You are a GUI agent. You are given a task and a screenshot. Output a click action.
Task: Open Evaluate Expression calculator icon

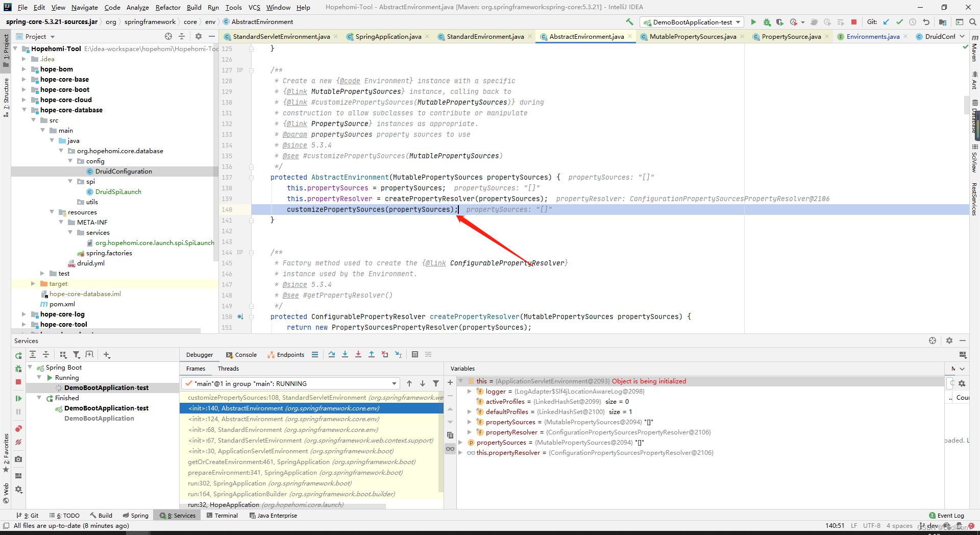tap(415, 354)
